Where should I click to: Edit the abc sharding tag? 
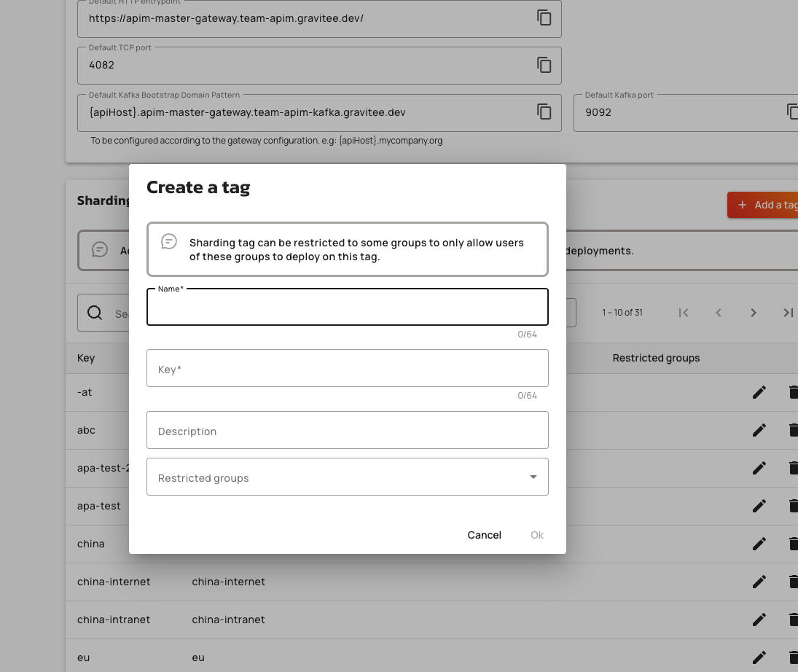pyautogui.click(x=759, y=430)
